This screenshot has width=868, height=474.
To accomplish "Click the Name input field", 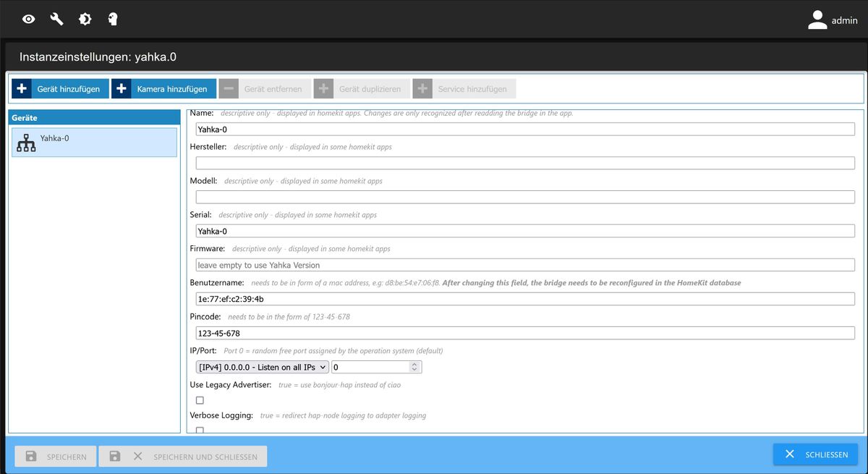I will [x=525, y=130].
